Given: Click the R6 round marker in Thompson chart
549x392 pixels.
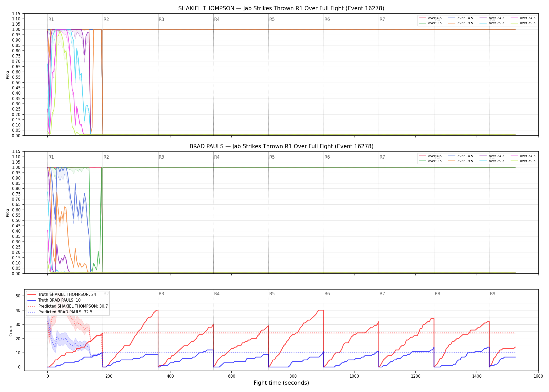Looking at the screenshot, I should tap(327, 19).
